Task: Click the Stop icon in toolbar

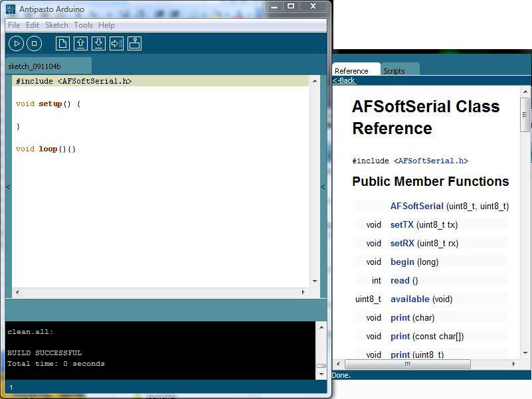Action: (34, 44)
